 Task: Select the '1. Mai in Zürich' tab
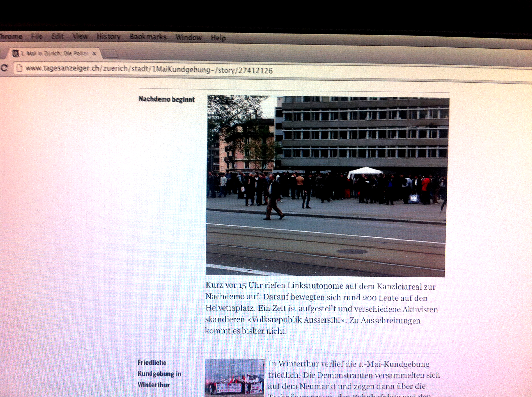(x=55, y=53)
